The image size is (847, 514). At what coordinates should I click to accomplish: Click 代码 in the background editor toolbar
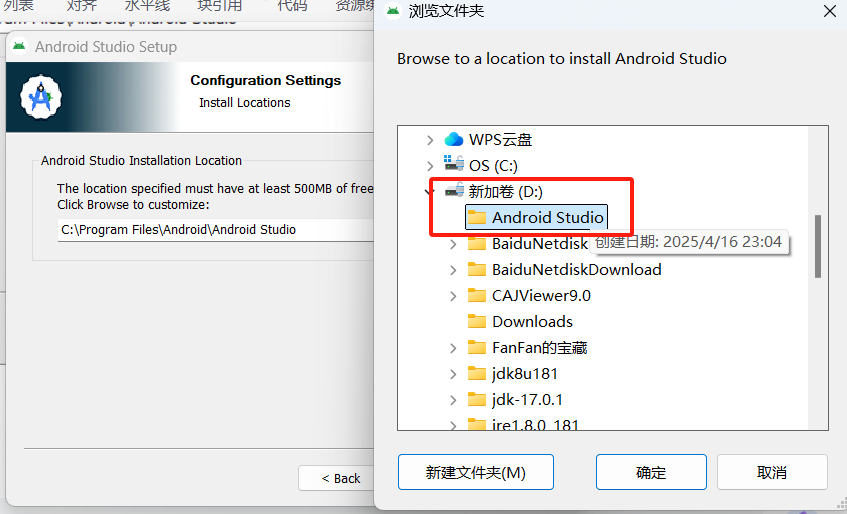click(x=292, y=5)
